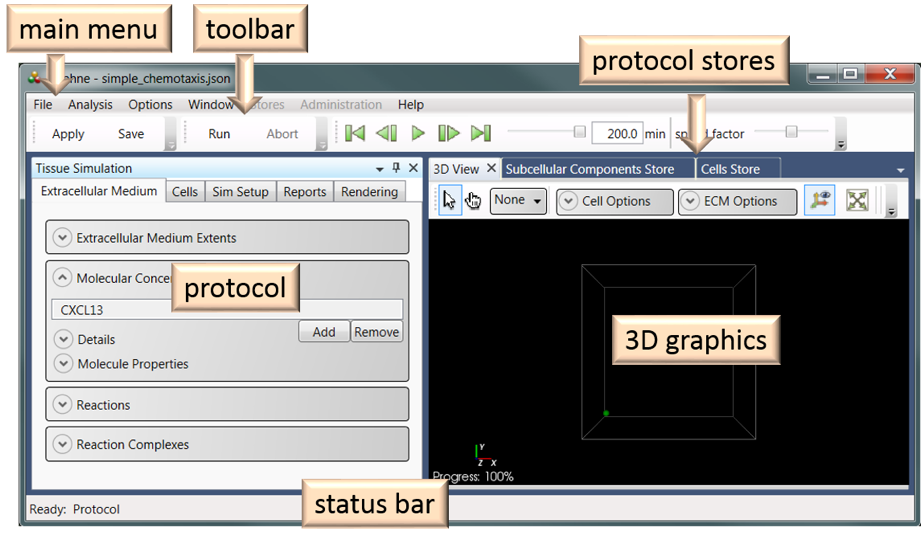Click the Save toolbar button

click(x=131, y=134)
